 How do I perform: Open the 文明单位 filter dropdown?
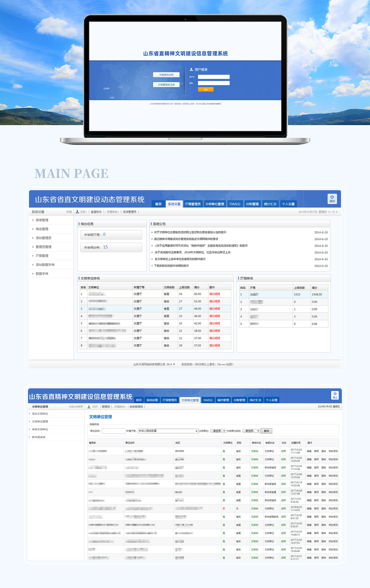coord(218,431)
